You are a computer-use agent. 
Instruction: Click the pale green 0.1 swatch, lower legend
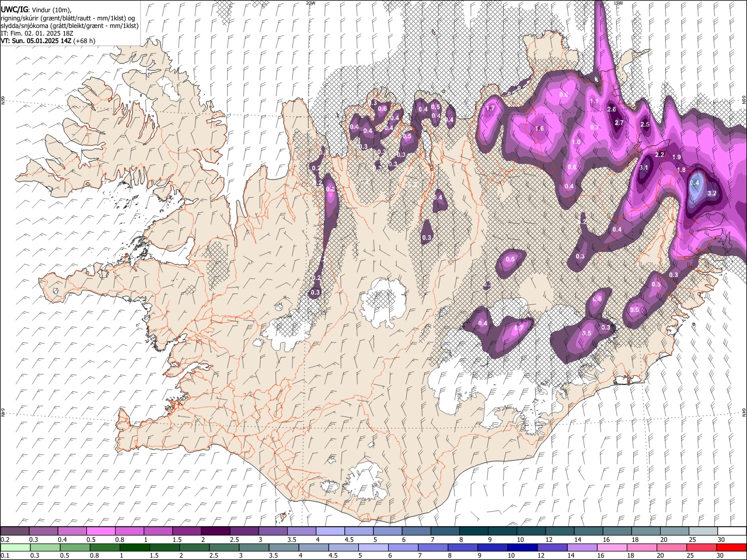tap(15, 548)
